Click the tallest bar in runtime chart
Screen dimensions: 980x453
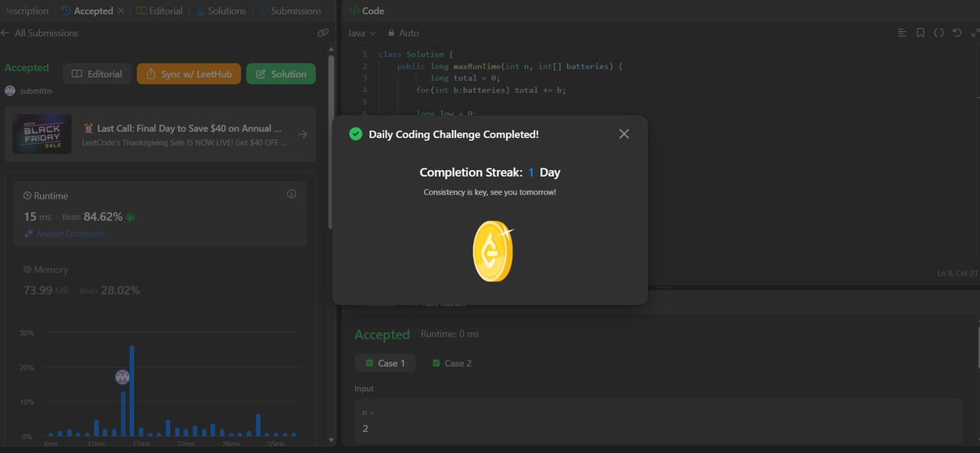coord(132,390)
